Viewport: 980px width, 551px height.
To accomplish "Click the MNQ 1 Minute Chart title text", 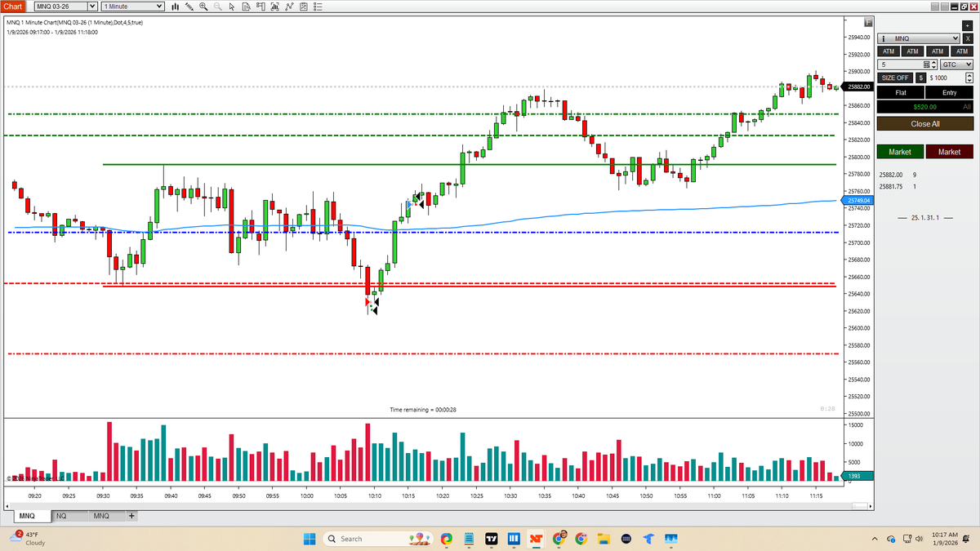I will (x=74, y=22).
